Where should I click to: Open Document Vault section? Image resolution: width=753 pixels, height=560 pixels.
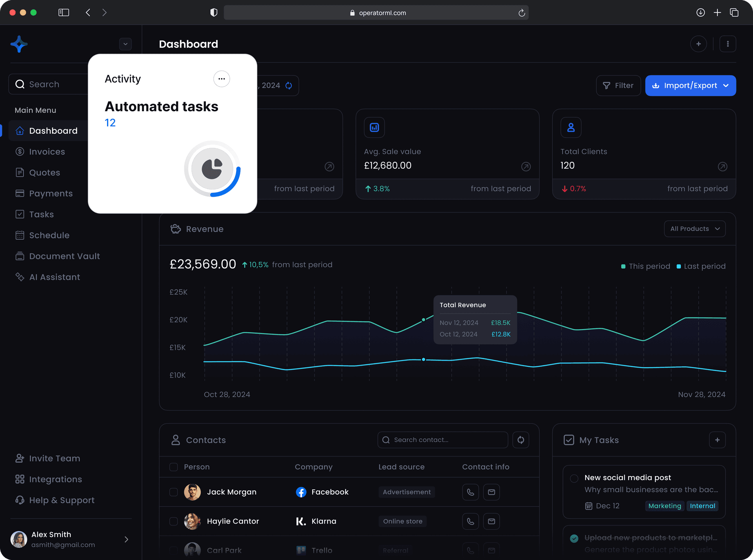point(65,256)
